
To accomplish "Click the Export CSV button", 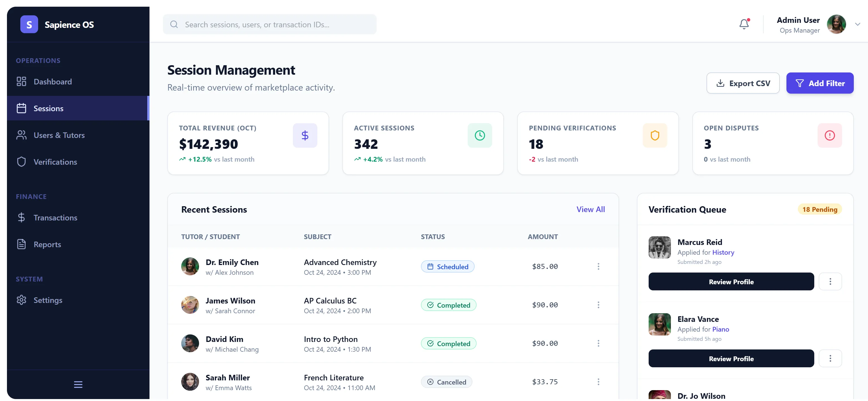I will [743, 83].
